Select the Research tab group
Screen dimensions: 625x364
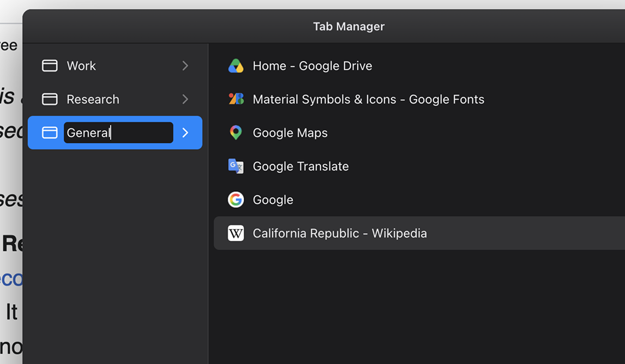click(115, 99)
